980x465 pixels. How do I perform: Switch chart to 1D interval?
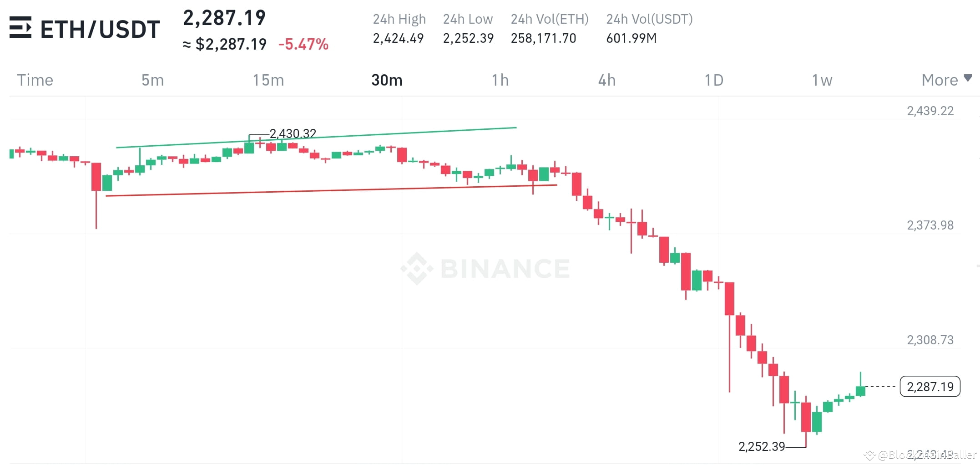(713, 80)
